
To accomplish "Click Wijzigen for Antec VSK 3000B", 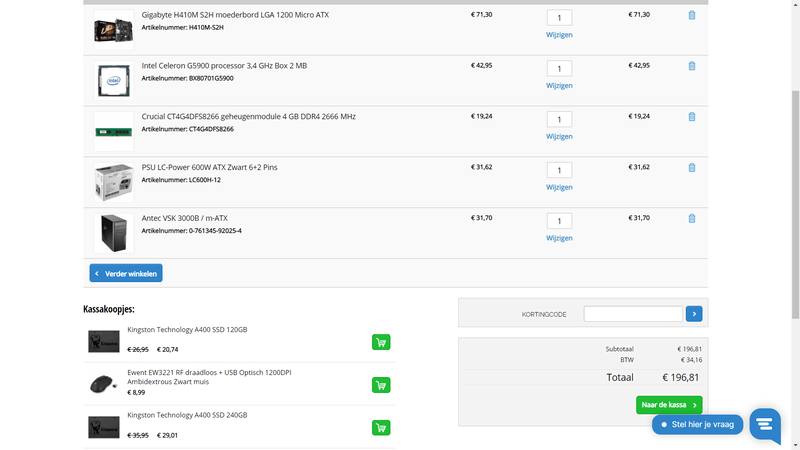I will (x=559, y=238).
